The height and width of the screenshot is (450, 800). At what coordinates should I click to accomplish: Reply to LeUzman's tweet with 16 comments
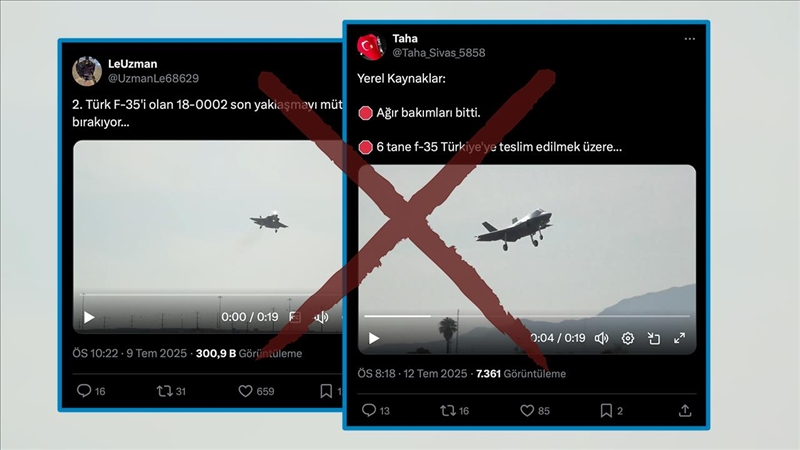pos(84,391)
